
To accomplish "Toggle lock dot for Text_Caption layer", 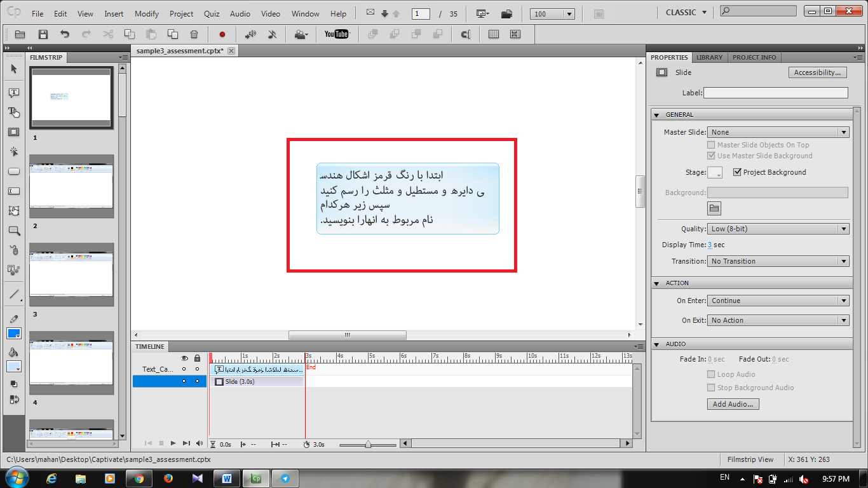I will (197, 369).
